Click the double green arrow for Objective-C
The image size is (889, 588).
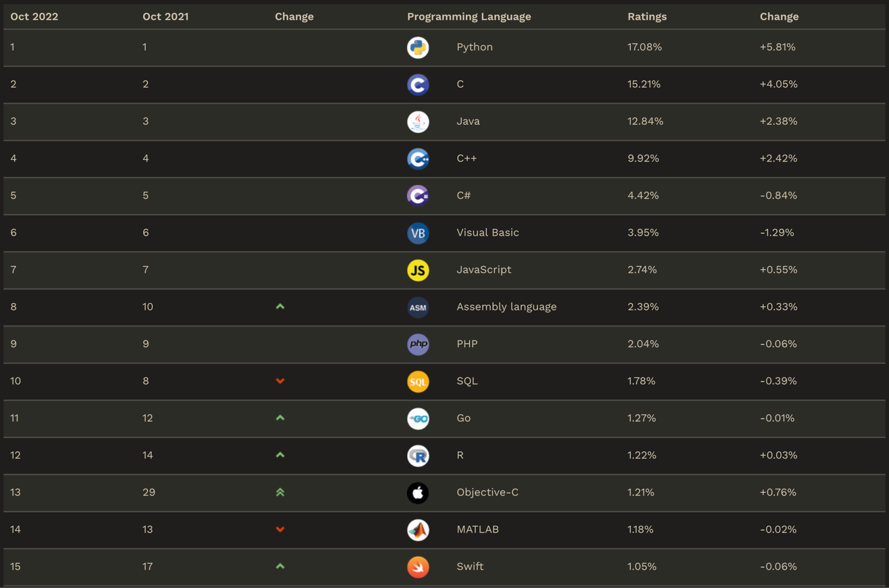(x=280, y=492)
